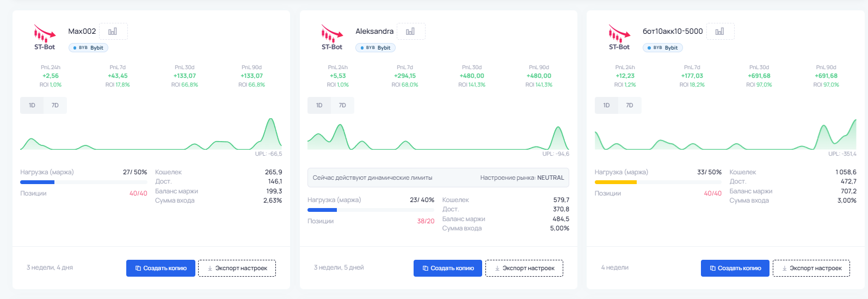Click Создать копию on the бот10акк10-5000 card

(x=735, y=268)
